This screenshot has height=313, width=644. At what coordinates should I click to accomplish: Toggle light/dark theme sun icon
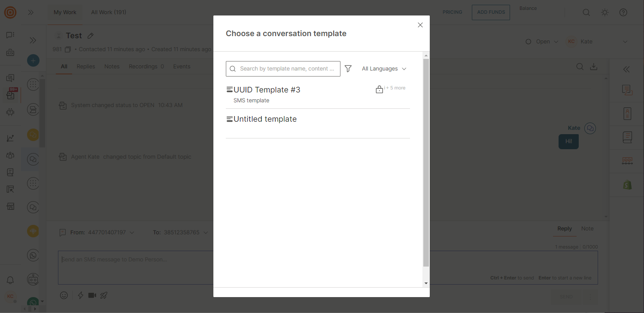pyautogui.click(x=605, y=12)
